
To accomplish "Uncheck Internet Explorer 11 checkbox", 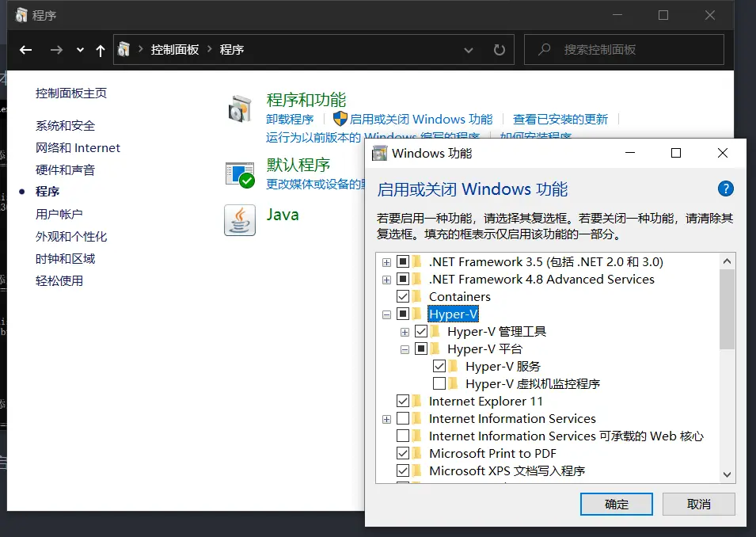I will pyautogui.click(x=403, y=401).
